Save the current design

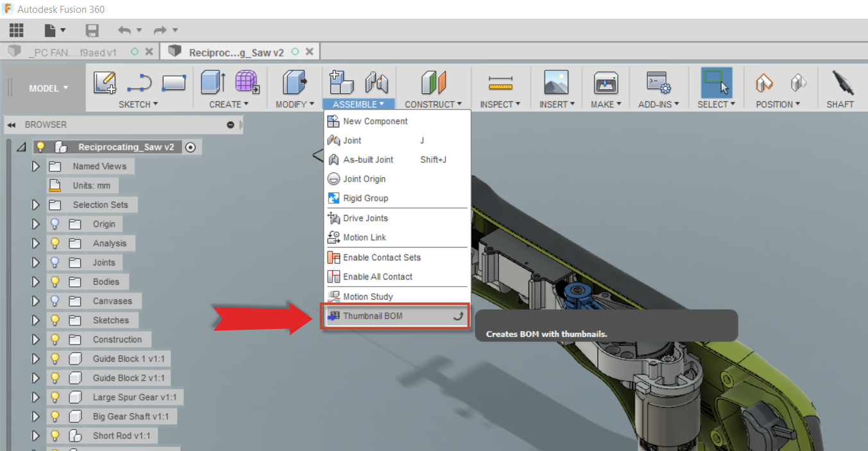tap(92, 30)
